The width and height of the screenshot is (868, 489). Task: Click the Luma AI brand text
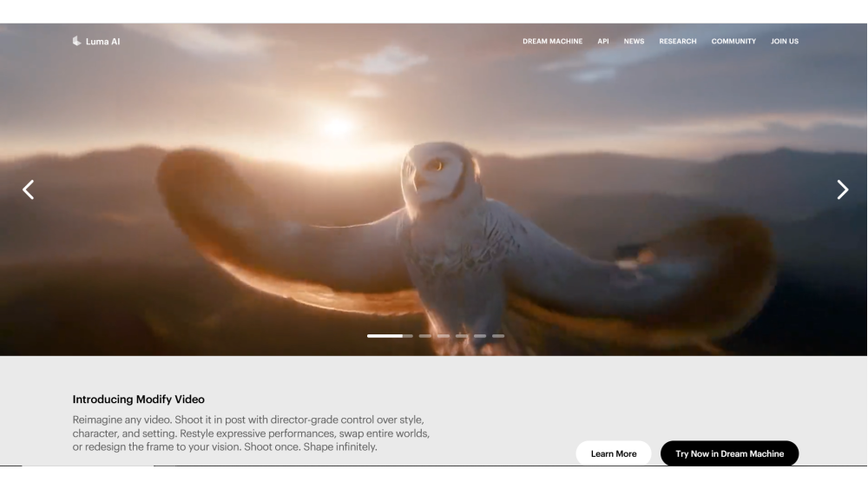click(x=102, y=41)
